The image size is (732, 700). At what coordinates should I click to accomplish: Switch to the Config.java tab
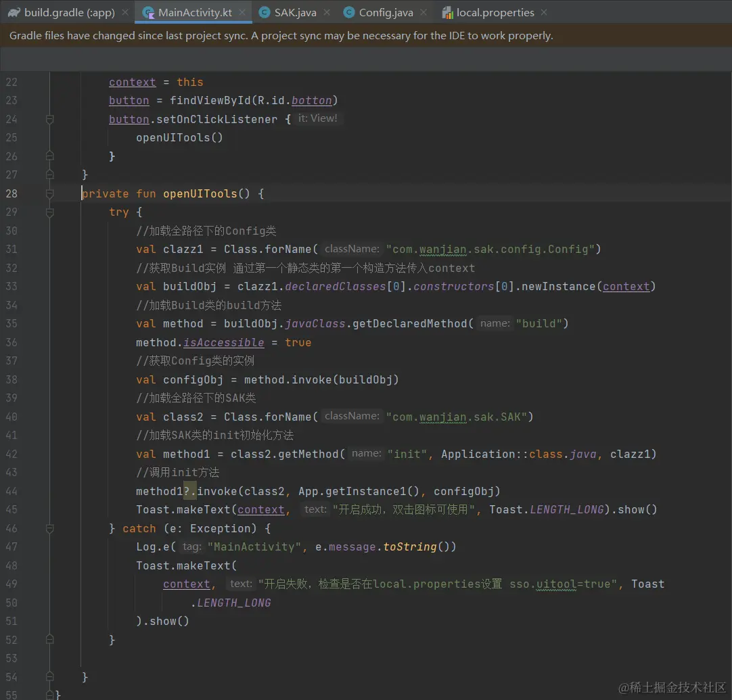tap(385, 12)
